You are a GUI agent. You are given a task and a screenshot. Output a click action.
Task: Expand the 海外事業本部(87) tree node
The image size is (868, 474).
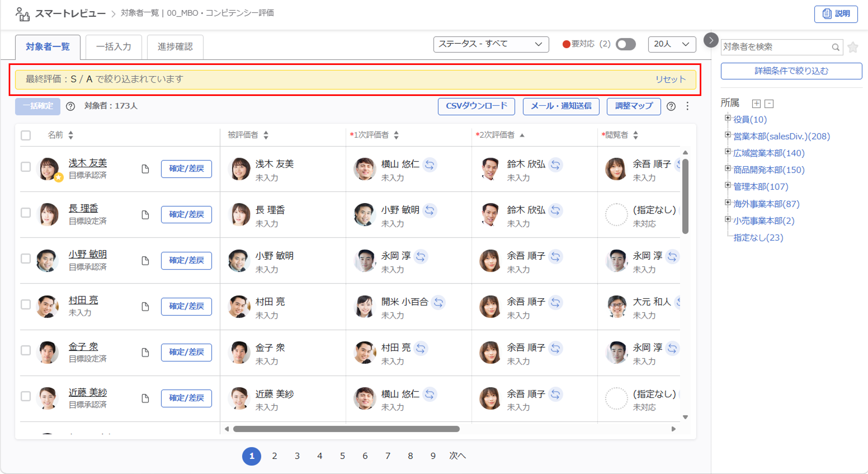click(x=728, y=202)
